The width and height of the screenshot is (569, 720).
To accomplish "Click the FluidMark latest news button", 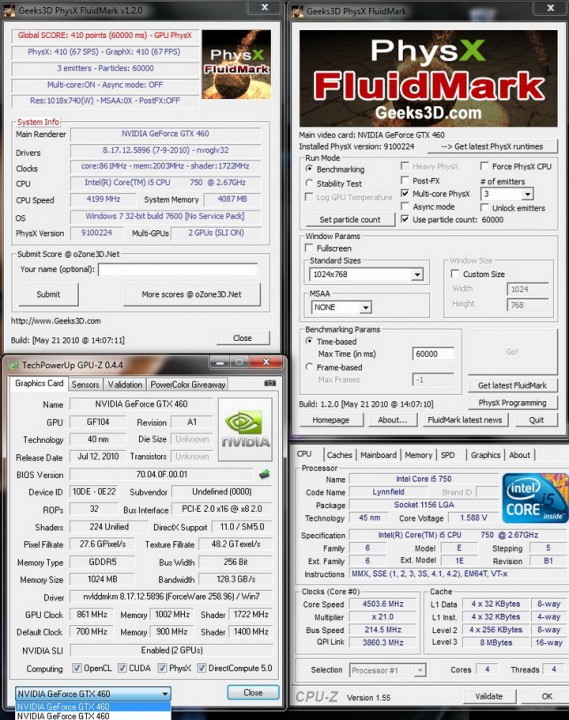I will tap(465, 420).
